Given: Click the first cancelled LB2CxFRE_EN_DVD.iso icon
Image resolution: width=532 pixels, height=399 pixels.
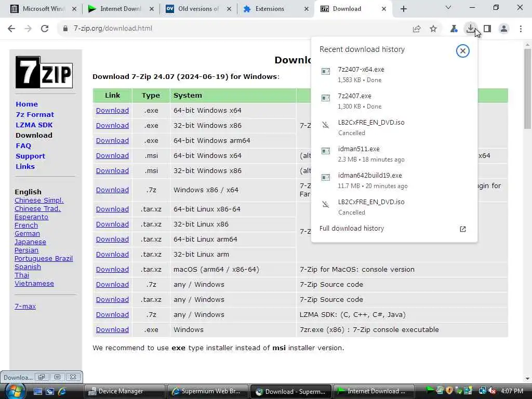Looking at the screenshot, I should pyautogui.click(x=326, y=125).
